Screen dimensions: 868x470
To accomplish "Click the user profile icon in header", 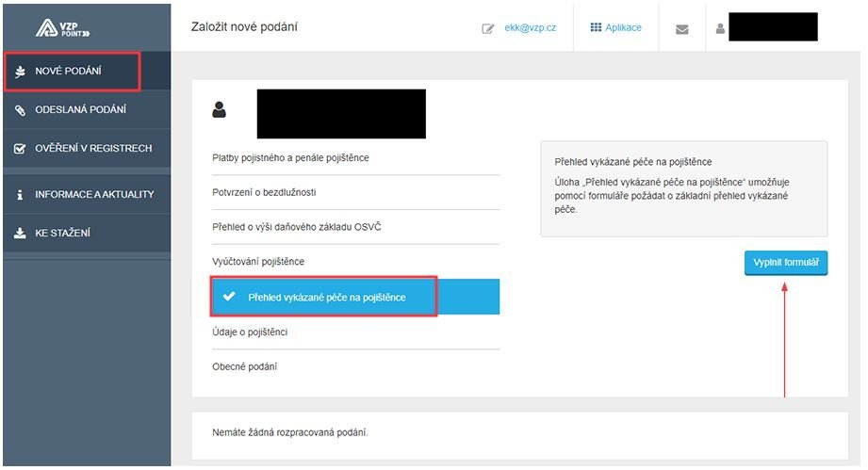I will tap(720, 28).
